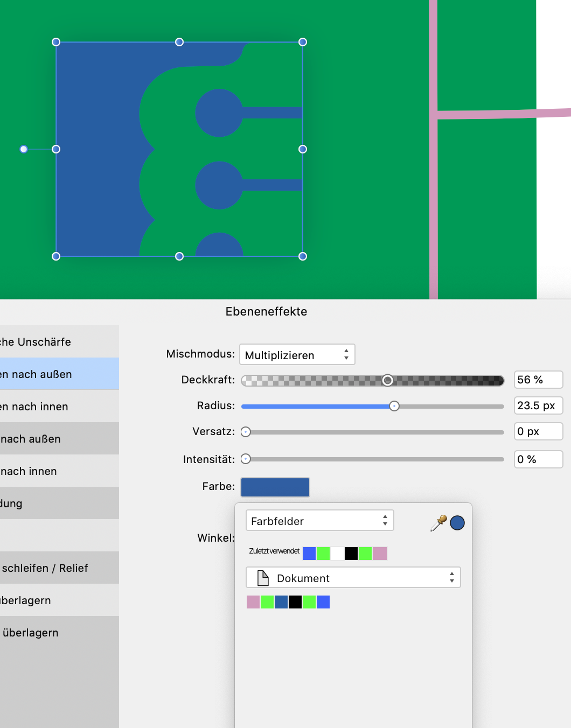
Task: Select the 'che Unschärfe' effect row
Action: (59, 341)
